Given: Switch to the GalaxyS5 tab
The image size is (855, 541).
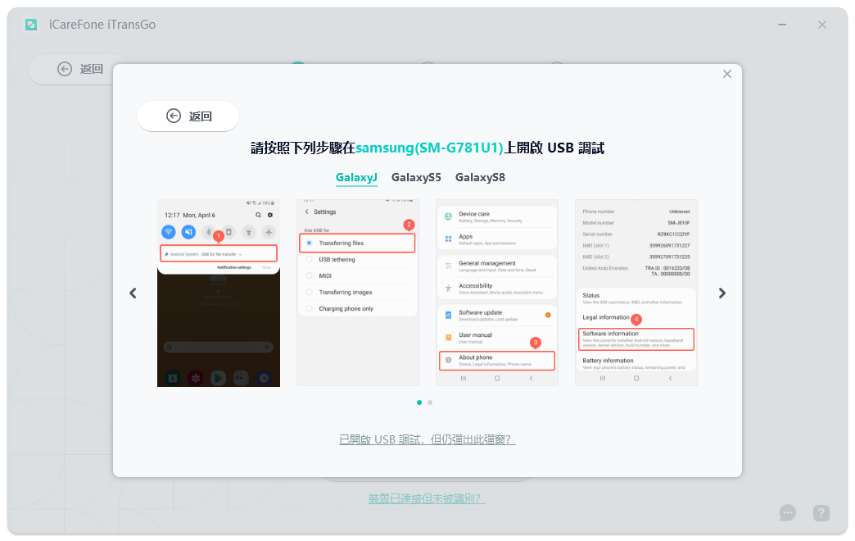Looking at the screenshot, I should (416, 177).
